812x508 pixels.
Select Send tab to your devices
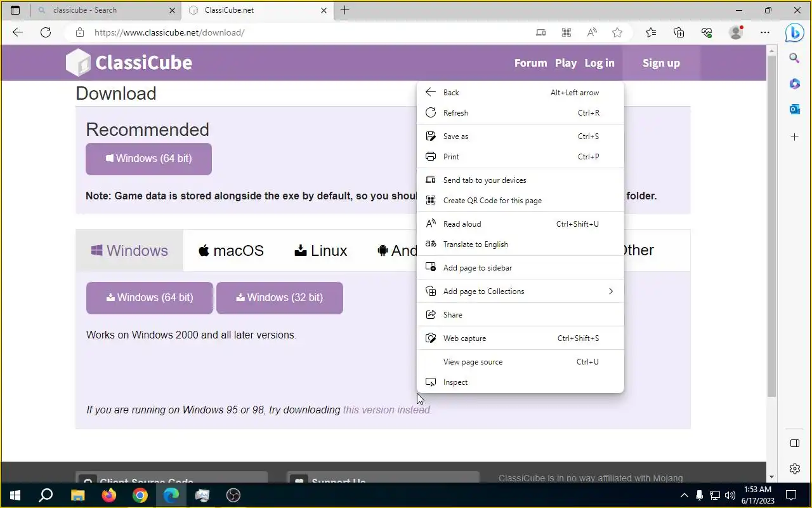coord(520,180)
